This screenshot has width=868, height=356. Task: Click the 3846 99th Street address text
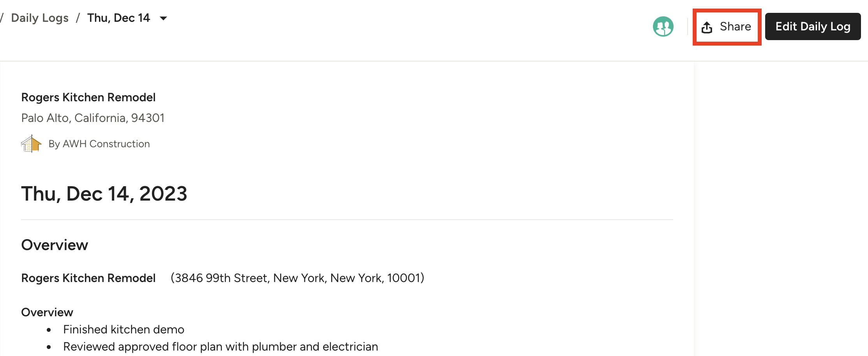click(x=297, y=278)
